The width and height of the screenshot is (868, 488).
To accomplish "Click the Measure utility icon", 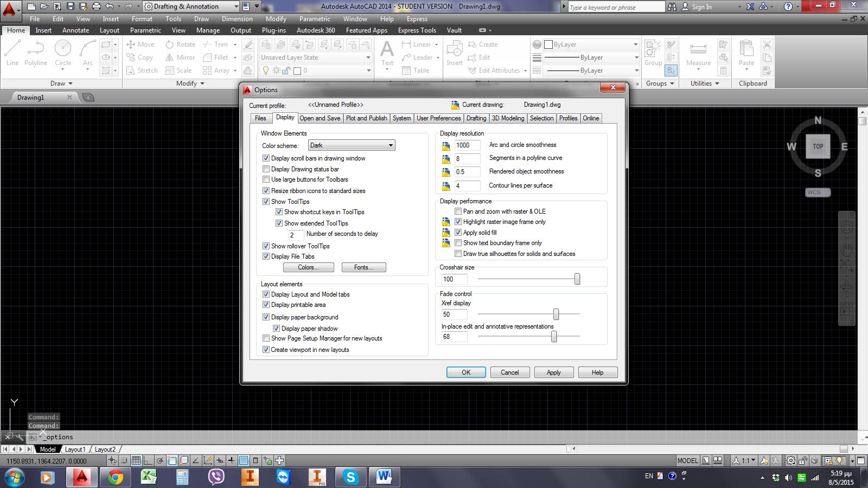I will [698, 53].
